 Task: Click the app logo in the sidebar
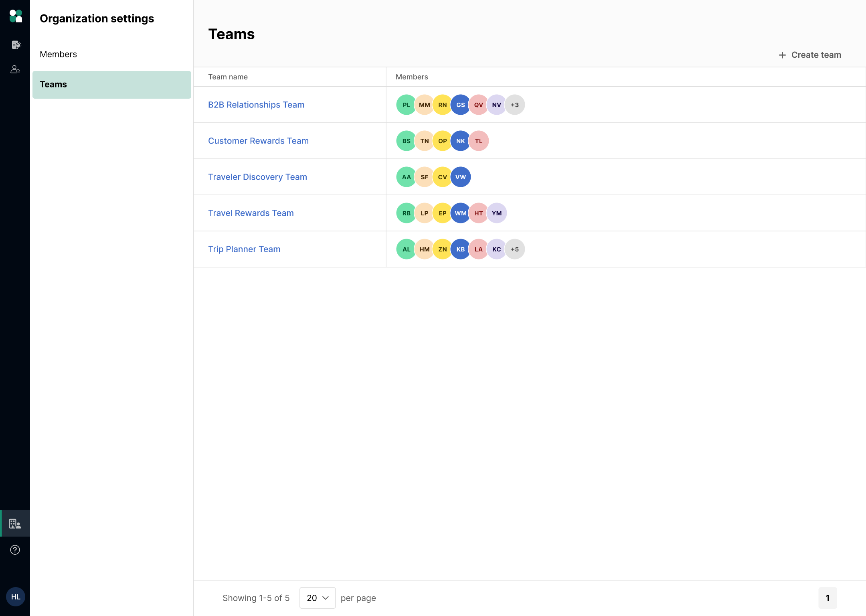(x=16, y=16)
